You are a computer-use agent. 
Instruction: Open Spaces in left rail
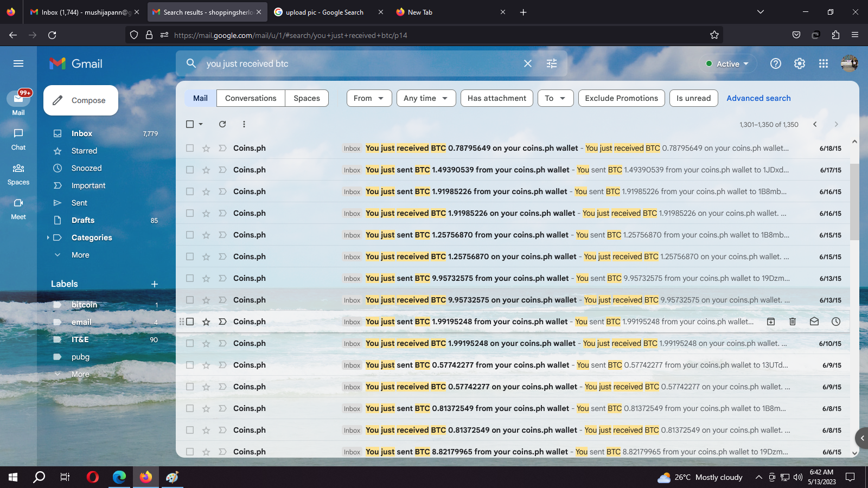[x=18, y=174]
